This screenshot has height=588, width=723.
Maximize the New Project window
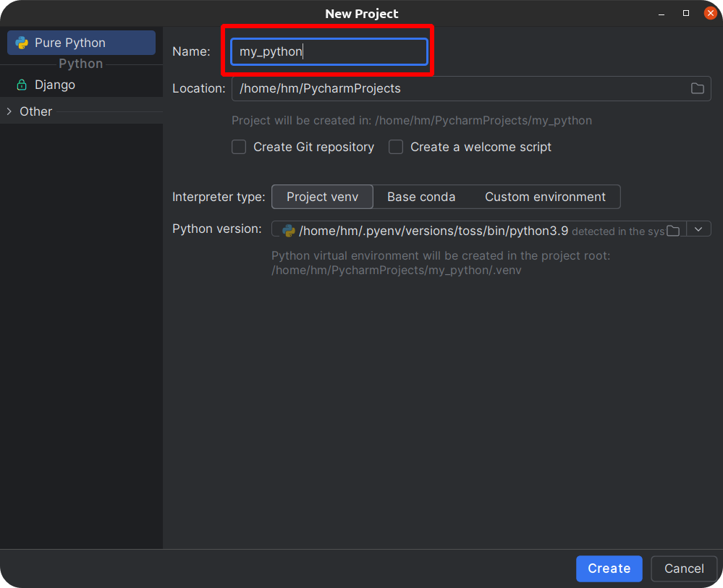tap(686, 13)
